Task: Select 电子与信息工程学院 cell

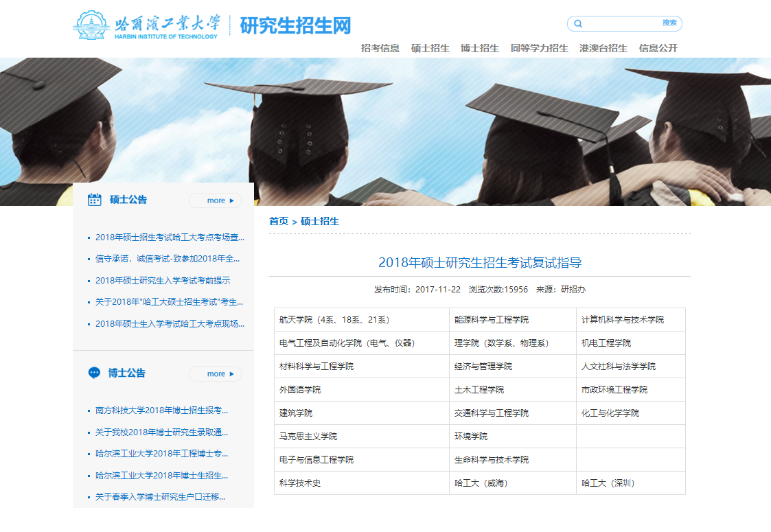Action: tap(362, 460)
